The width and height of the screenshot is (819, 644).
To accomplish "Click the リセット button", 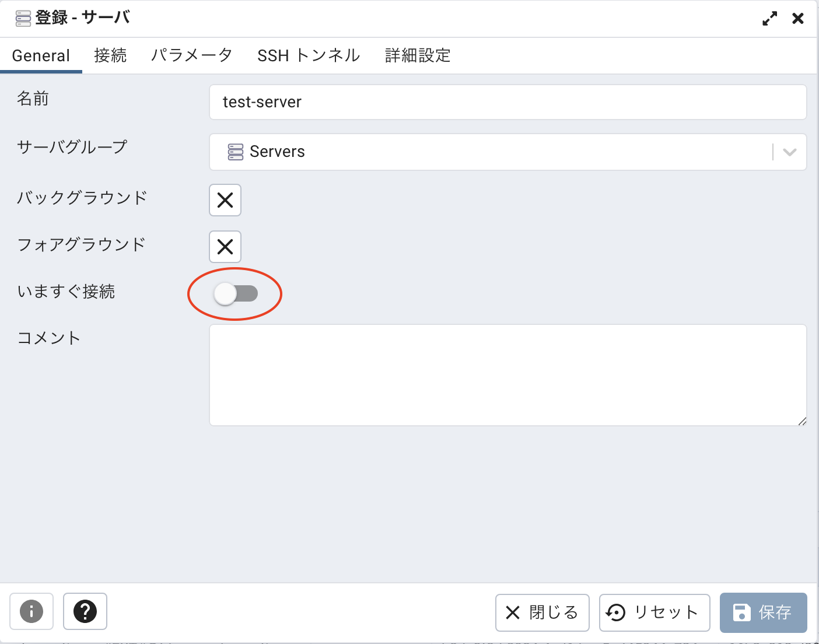I will [654, 612].
